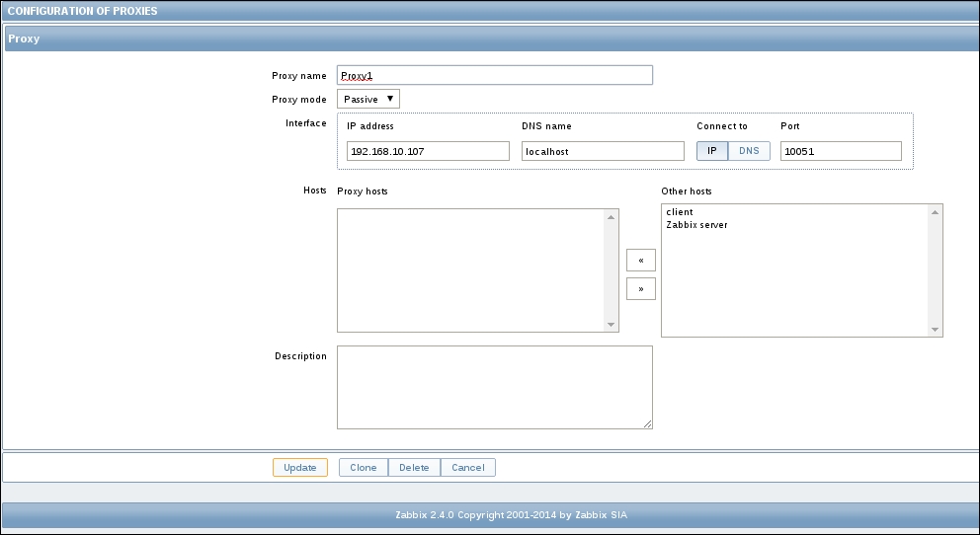The image size is (980, 535).
Task: Open the Proxy mode dropdown
Action: pyautogui.click(x=368, y=99)
